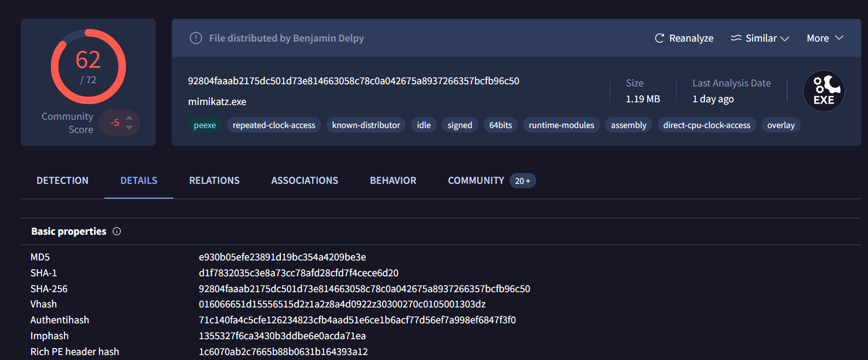Viewport: 868px width, 360px height.
Task: Click the Similar approximate-match icon
Action: point(736,38)
